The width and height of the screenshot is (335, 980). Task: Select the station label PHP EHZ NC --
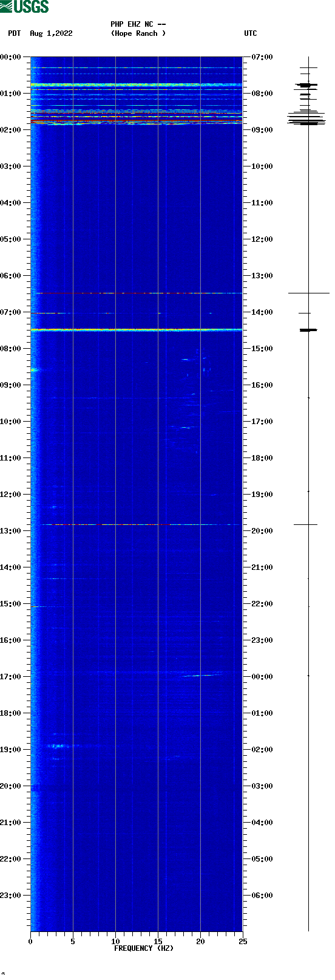tap(138, 24)
